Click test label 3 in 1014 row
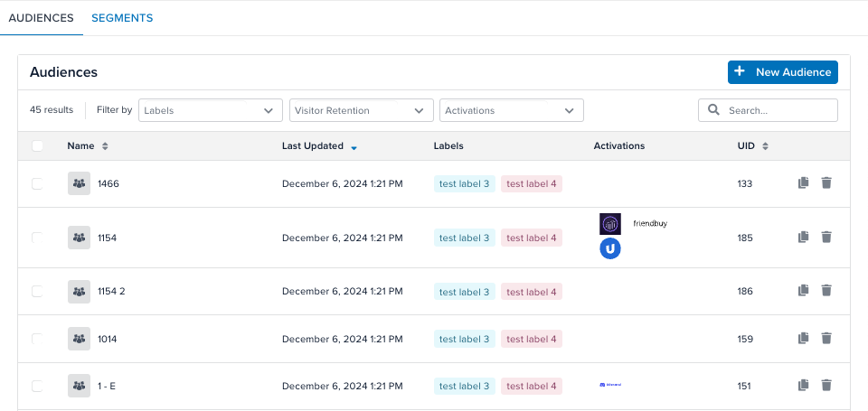 [465, 339]
